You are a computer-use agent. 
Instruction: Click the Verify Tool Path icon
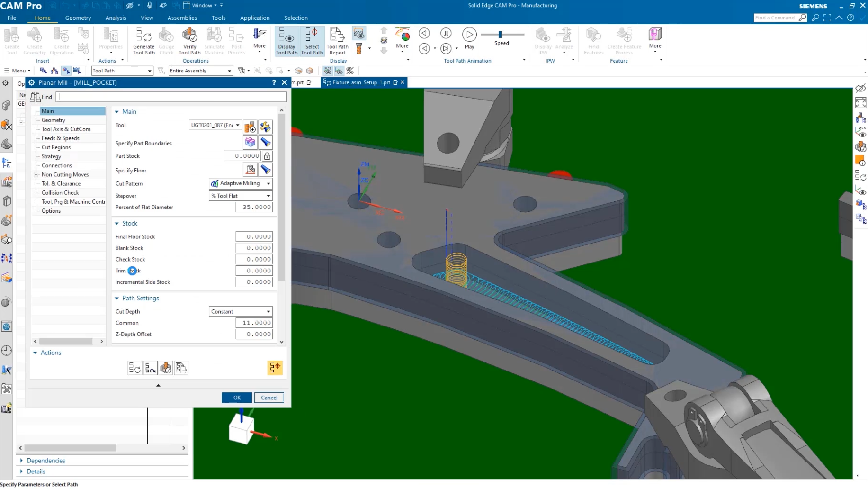(x=189, y=41)
